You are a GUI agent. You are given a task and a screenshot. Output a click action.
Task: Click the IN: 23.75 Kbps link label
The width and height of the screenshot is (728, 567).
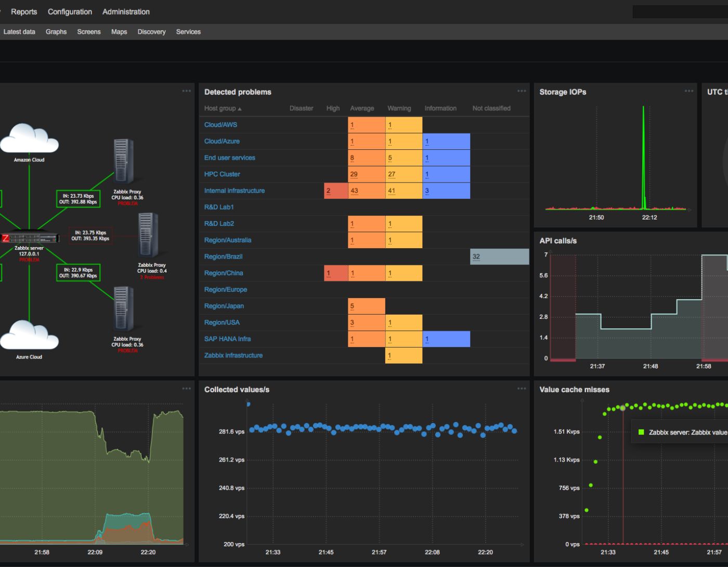(x=90, y=236)
